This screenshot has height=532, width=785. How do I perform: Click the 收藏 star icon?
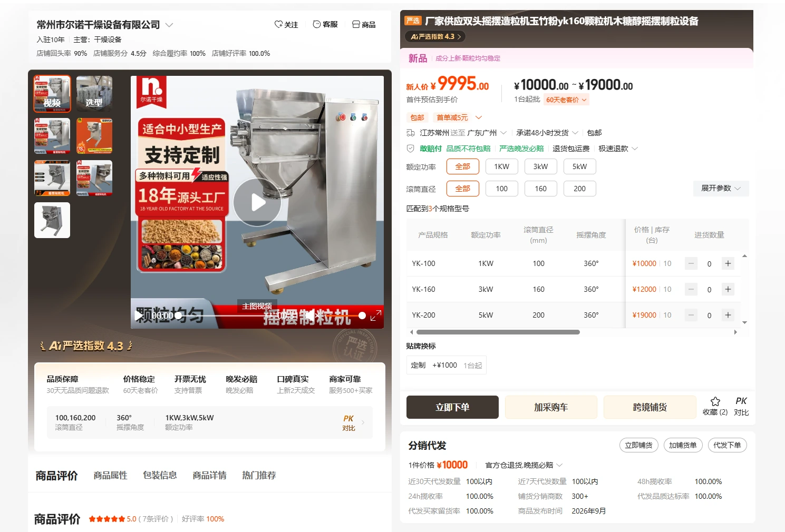pos(715,401)
